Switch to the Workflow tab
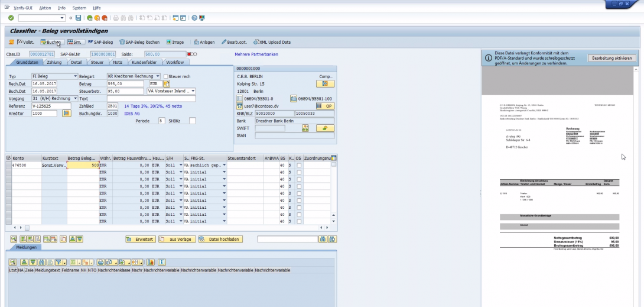Image resolution: width=644 pixels, height=307 pixels. [176, 63]
